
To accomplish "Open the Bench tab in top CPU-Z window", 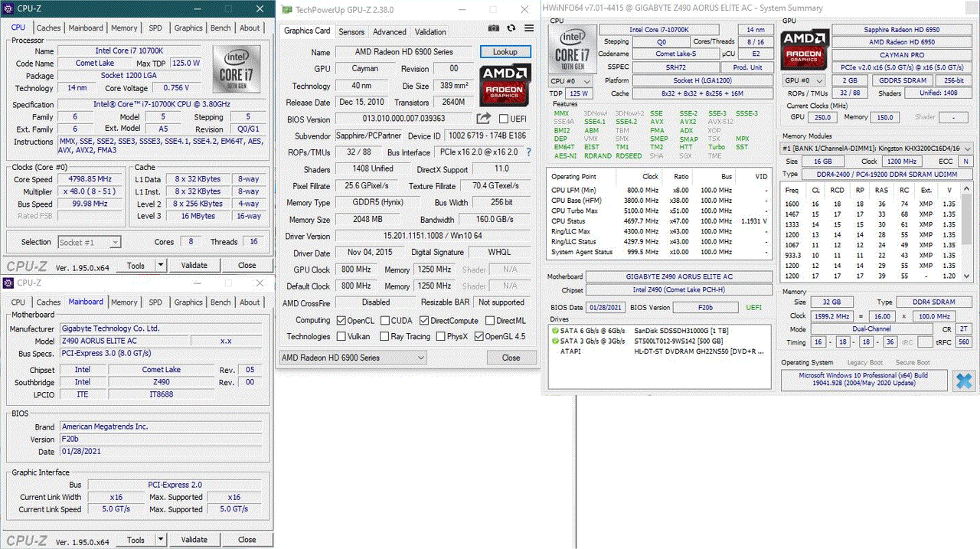I will pos(220,28).
